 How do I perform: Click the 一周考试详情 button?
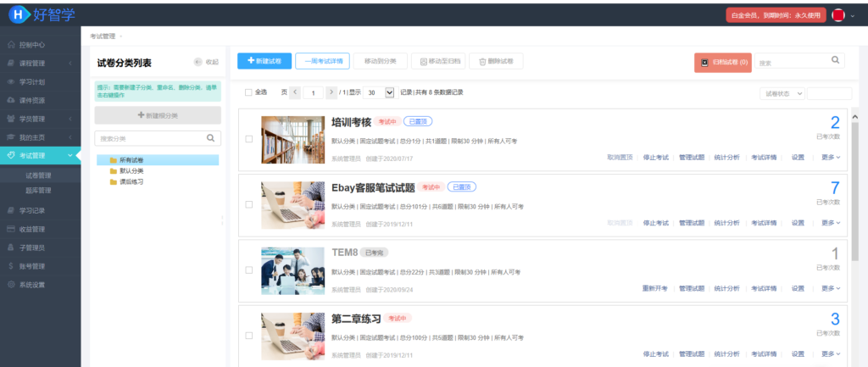click(323, 61)
